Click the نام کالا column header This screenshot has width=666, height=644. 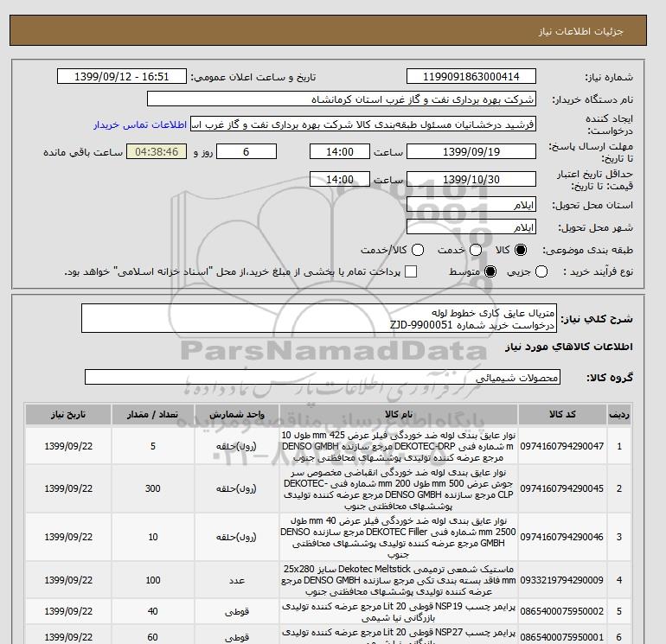[399, 414]
